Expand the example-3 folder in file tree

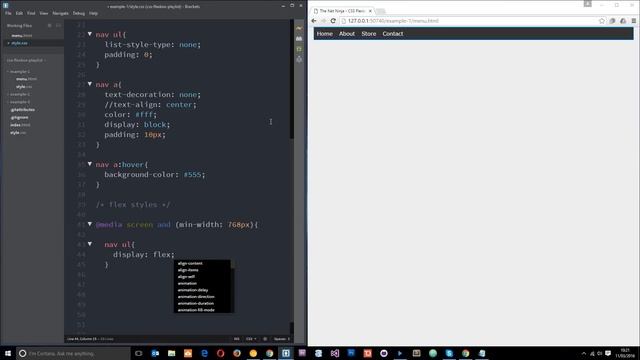coord(18,102)
